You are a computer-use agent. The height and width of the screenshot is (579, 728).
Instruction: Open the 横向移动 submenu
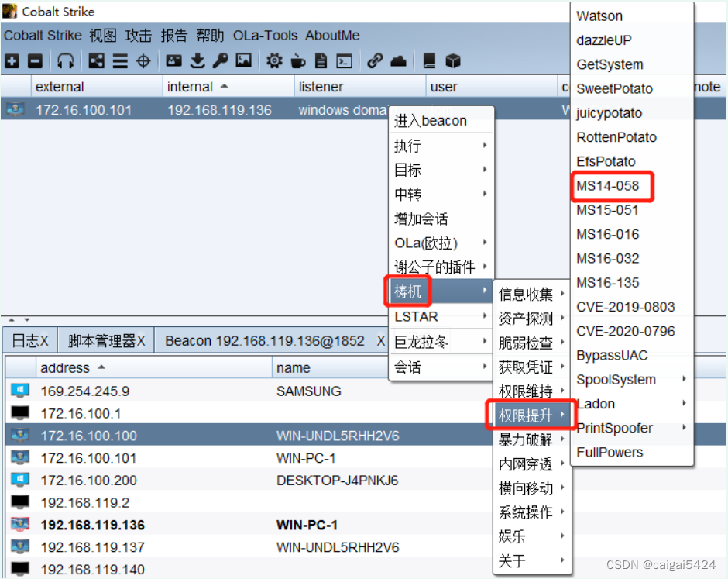[531, 488]
